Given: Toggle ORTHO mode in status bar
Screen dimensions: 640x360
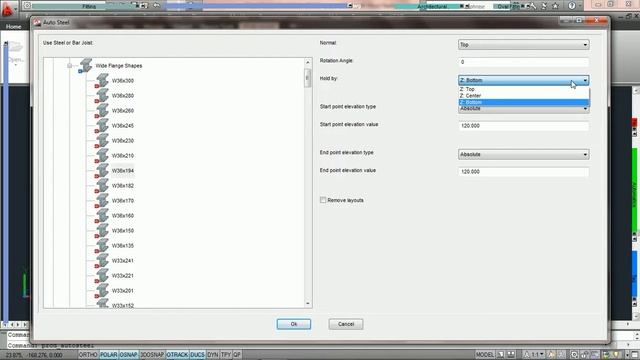Looking at the screenshot, I should click(88, 355).
